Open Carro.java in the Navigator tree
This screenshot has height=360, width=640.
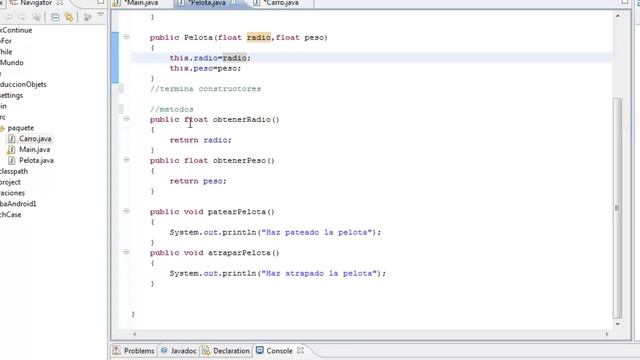[x=35, y=139]
